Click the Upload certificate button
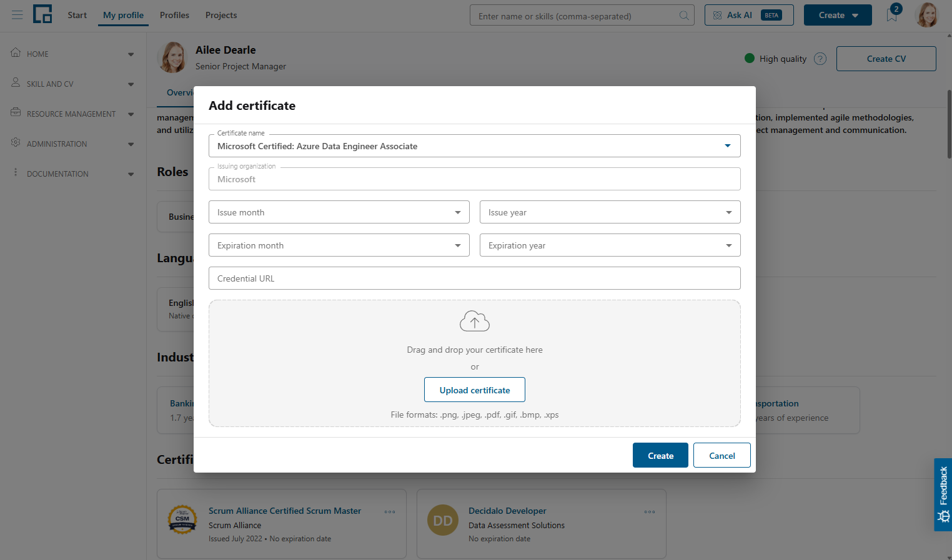 point(475,390)
